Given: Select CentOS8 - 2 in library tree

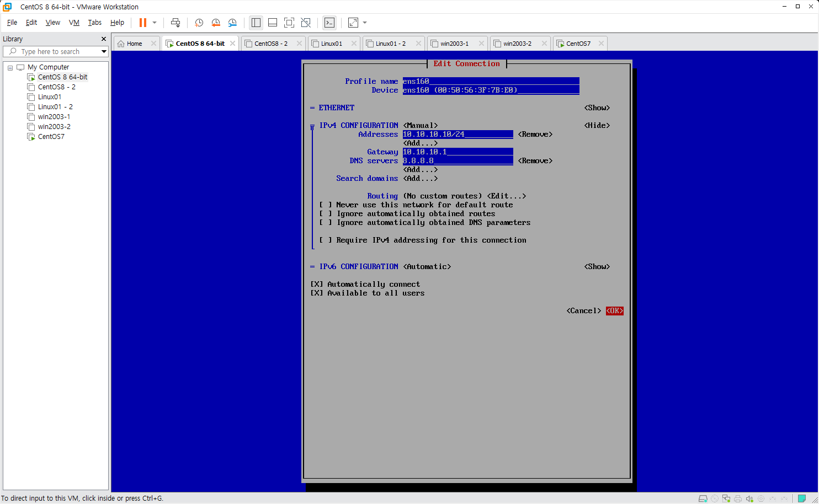Looking at the screenshot, I should tap(56, 87).
